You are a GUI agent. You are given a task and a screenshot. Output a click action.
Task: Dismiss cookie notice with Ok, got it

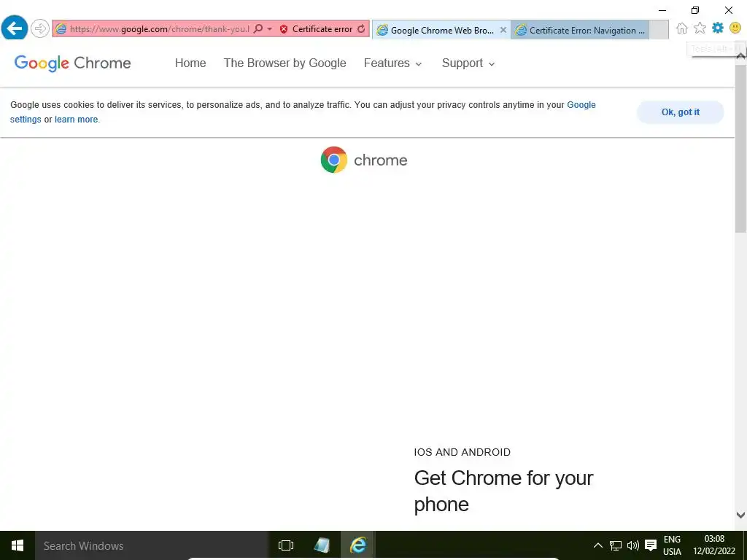tap(681, 112)
